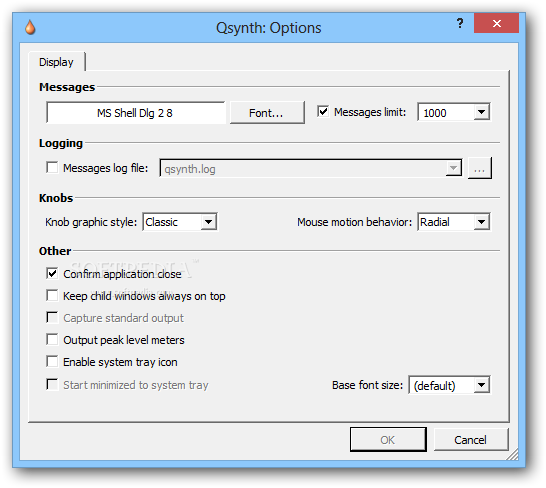The width and height of the screenshot is (546, 488).
Task: Click the MS Shell Dlg 2 8 font preview field
Action: (135, 113)
